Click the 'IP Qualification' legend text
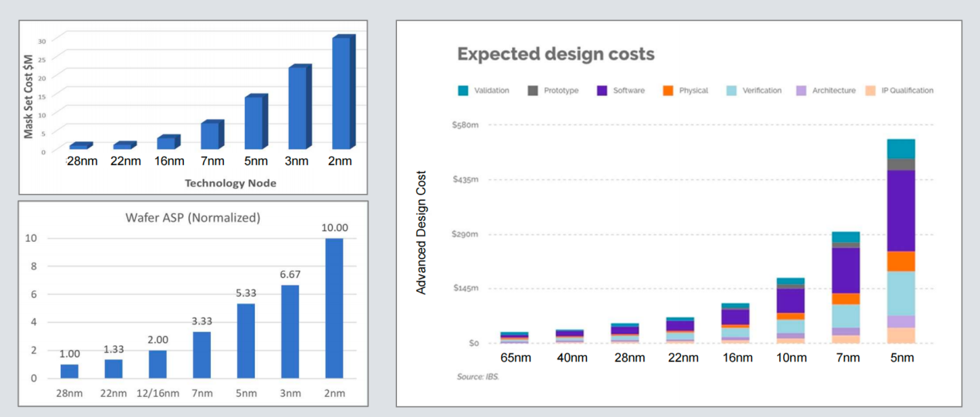Image resolution: width=980 pixels, height=417 pixels. pyautogui.click(x=908, y=90)
